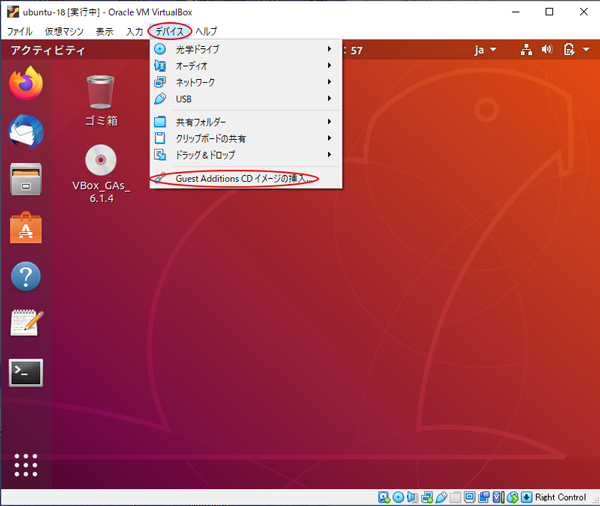Screen dimensions: 600x506
Task: Click the デバイス menu
Action: [170, 31]
